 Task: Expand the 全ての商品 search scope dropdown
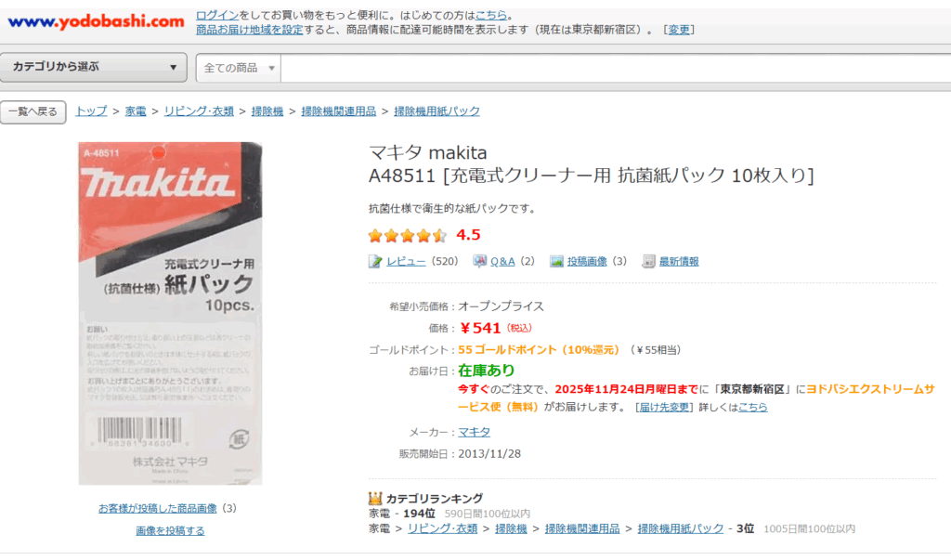pos(239,68)
